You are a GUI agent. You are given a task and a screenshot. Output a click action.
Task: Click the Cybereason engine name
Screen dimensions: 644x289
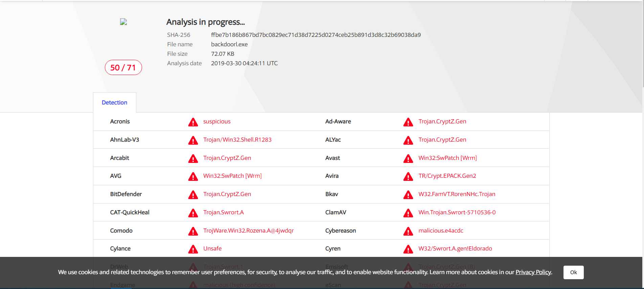pos(340,231)
